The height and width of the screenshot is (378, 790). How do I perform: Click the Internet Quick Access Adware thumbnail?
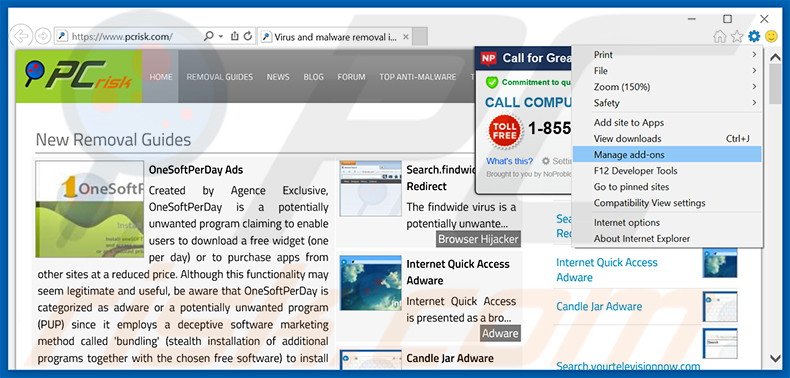(x=370, y=283)
